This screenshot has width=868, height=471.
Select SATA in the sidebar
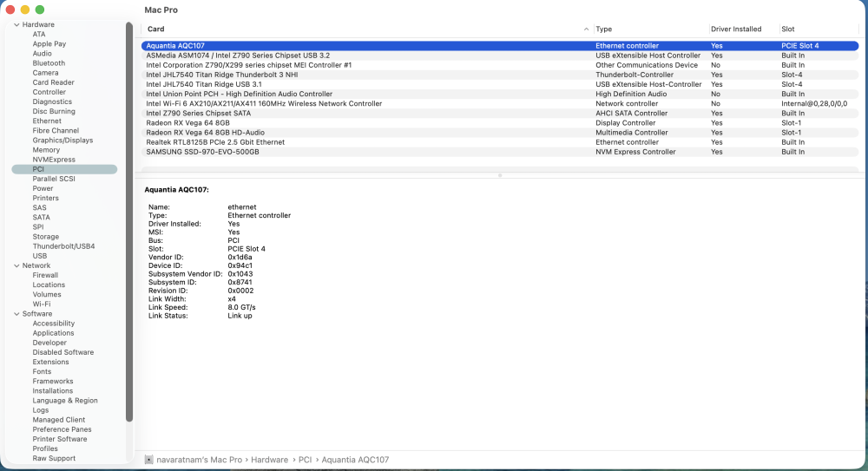(x=41, y=218)
